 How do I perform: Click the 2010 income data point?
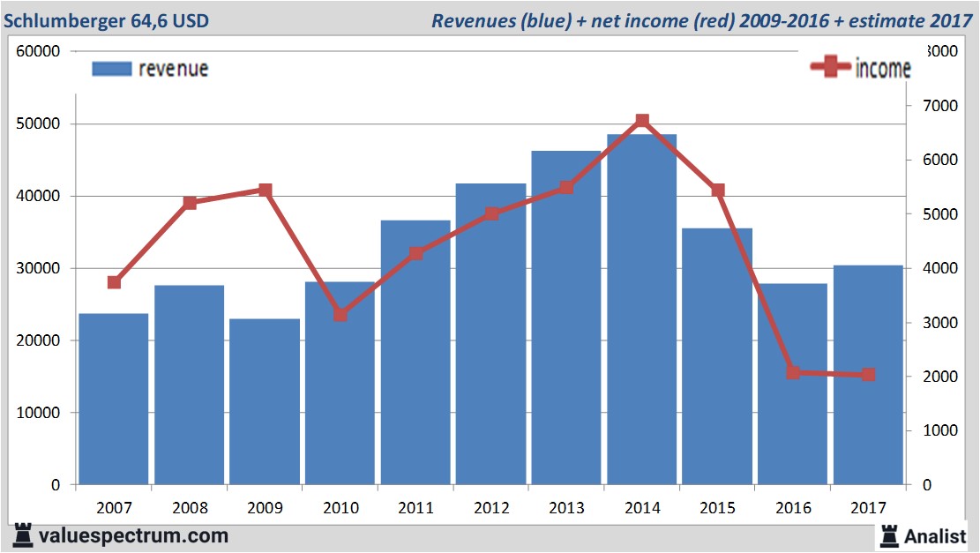click(340, 314)
